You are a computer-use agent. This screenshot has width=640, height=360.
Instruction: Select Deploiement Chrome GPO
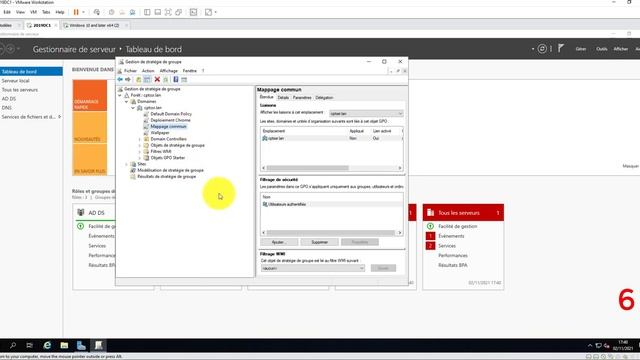coord(170,120)
